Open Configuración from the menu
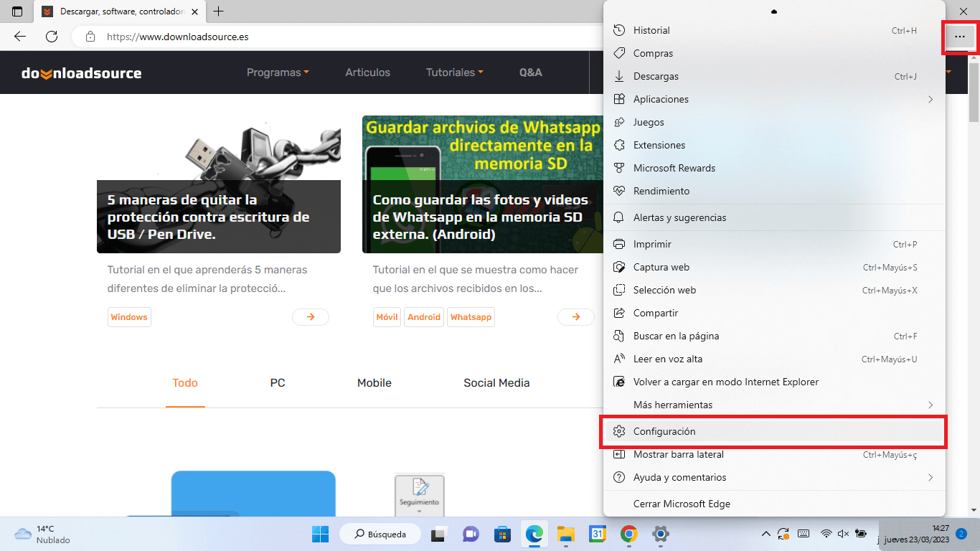The width and height of the screenshot is (980, 551). (774, 431)
